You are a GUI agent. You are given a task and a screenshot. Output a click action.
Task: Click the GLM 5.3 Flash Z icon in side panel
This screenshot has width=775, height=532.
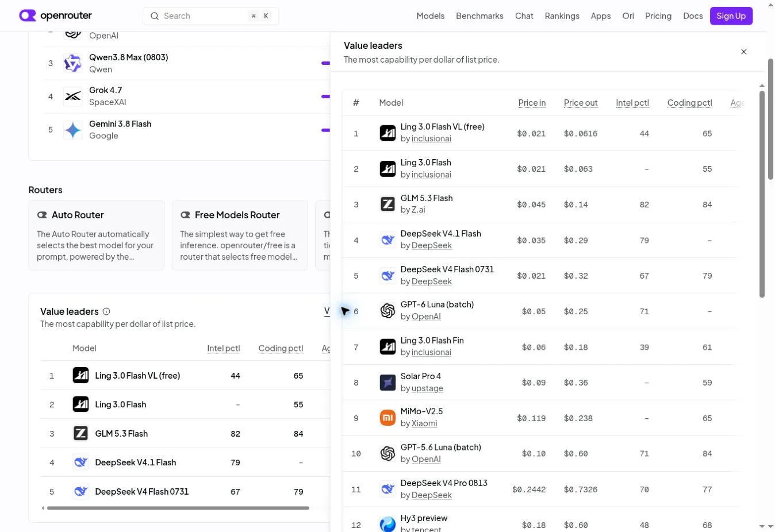click(387, 204)
